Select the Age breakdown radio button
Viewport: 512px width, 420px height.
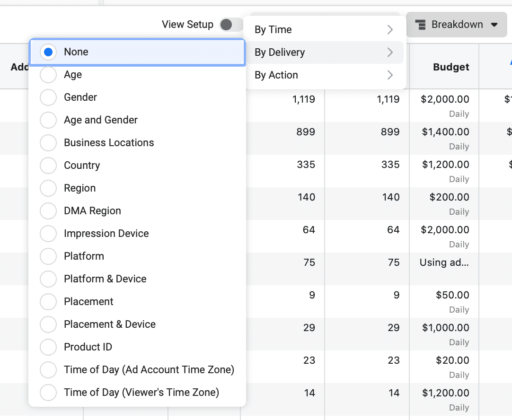point(48,75)
